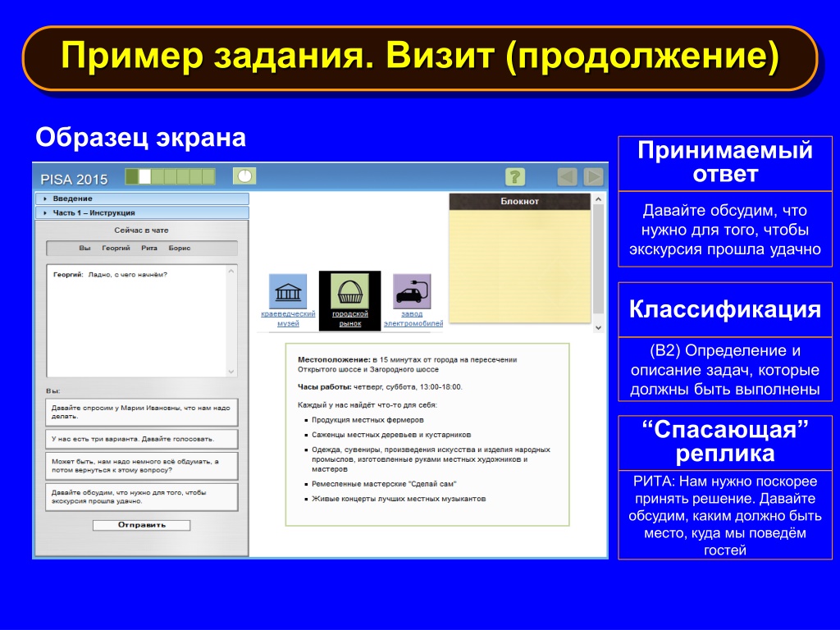Select participant Борис in chat list
This screenshot has height=630, width=840.
180,248
